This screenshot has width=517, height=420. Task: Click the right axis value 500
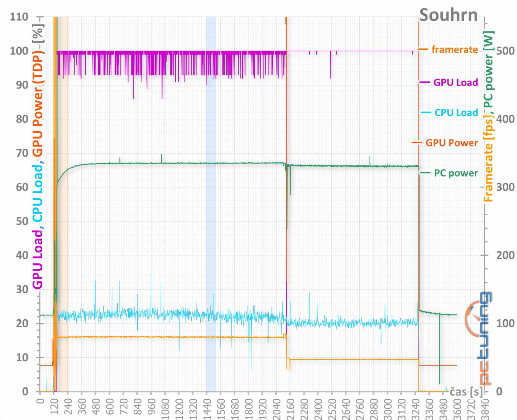click(505, 51)
